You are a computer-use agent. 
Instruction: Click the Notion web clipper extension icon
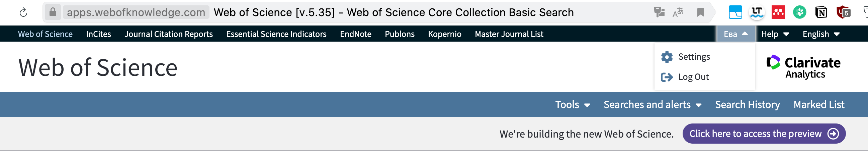click(x=821, y=12)
